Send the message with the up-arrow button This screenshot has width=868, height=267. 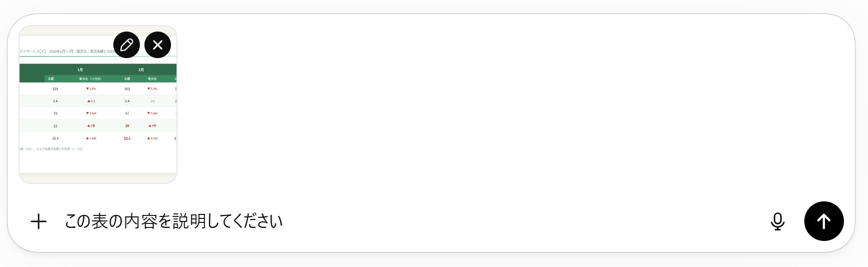823,221
